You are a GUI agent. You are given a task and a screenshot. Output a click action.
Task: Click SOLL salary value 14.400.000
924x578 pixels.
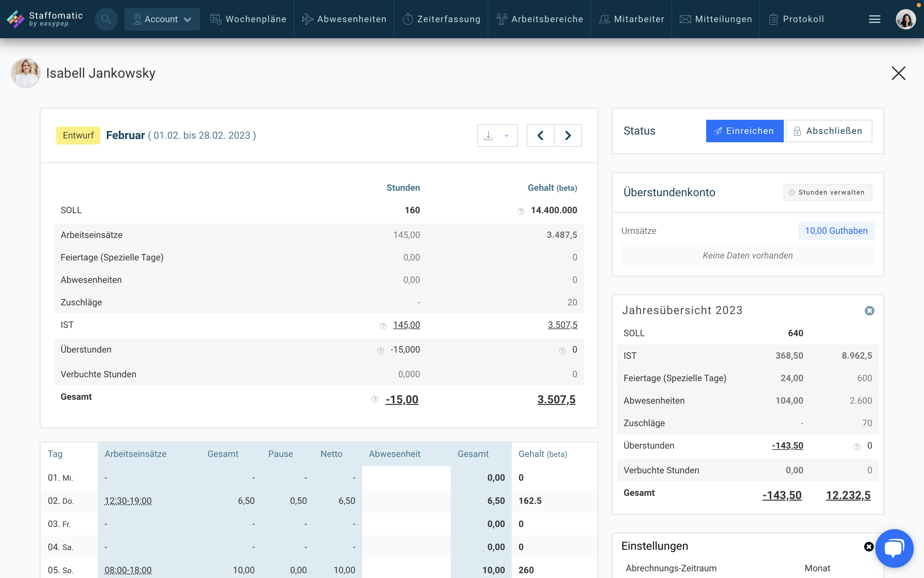(x=554, y=210)
